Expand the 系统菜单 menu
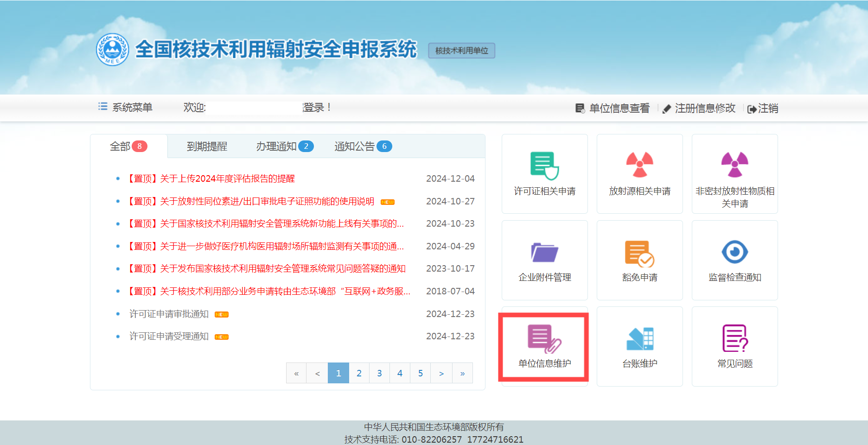 pos(126,108)
